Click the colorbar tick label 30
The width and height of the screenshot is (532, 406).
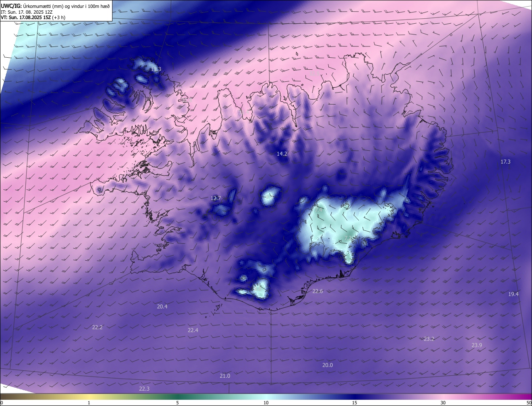(443, 403)
